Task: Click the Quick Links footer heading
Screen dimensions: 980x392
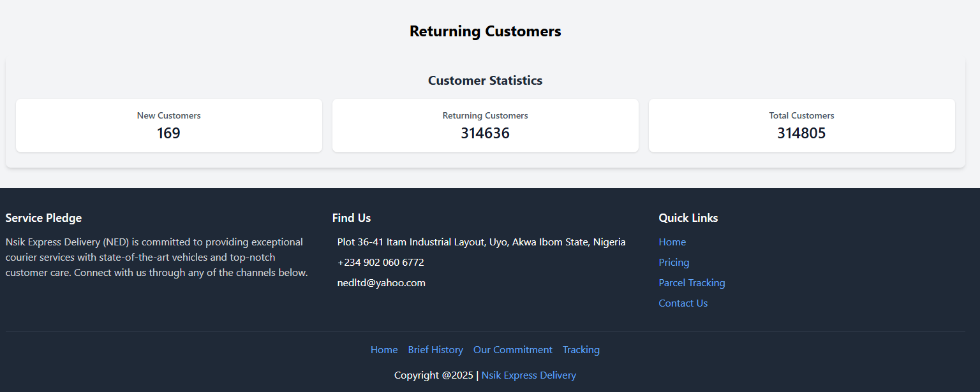Action: click(x=688, y=218)
